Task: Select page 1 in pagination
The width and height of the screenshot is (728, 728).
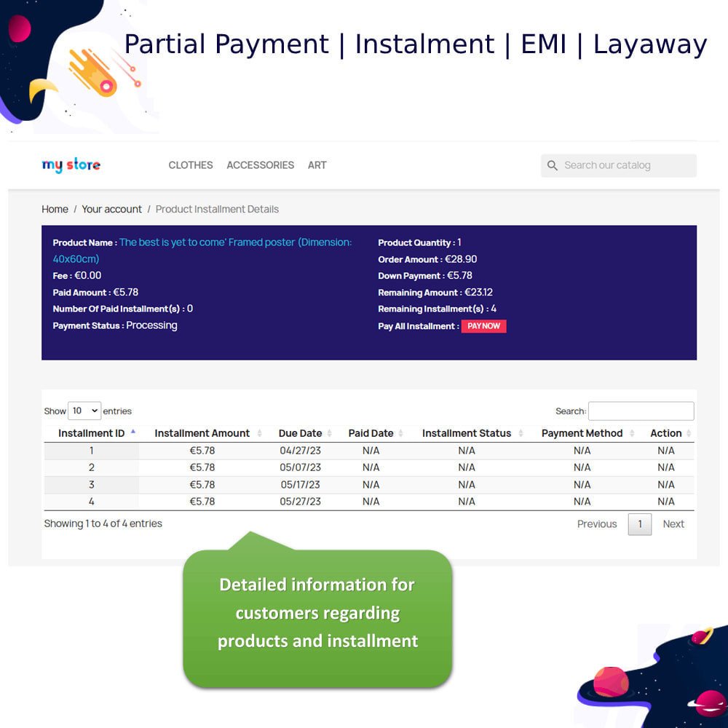Action: [x=640, y=524]
